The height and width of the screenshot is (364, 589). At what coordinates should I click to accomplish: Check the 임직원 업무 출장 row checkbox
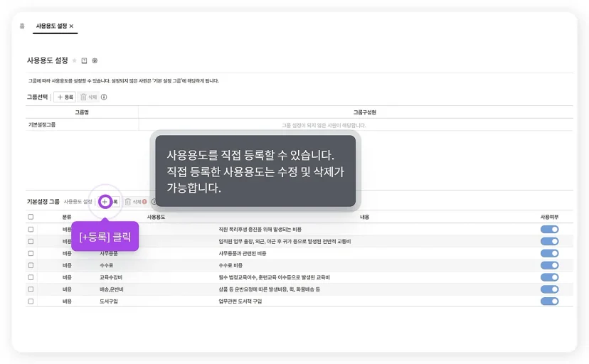[31, 241]
